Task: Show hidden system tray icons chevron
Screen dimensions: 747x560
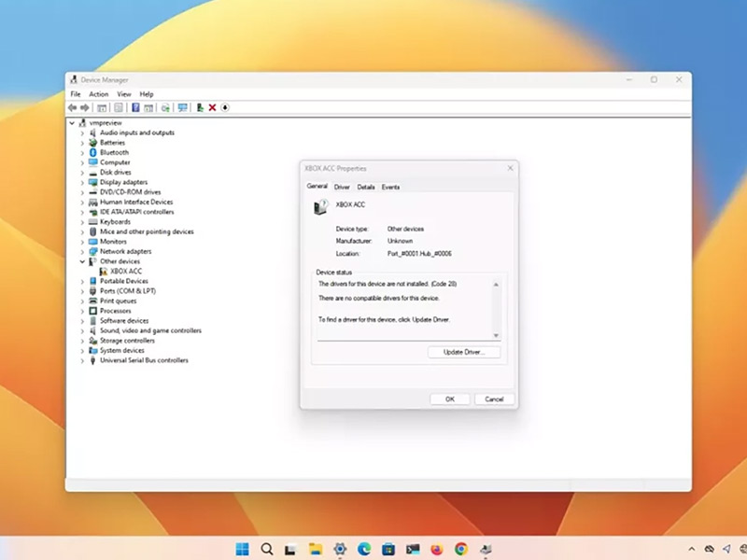Action: pos(692,549)
